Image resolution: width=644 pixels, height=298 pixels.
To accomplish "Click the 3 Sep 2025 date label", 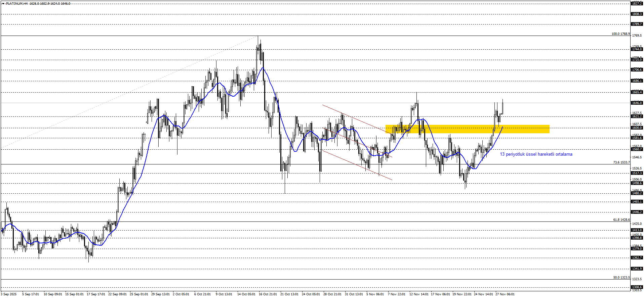I will tap(9, 294).
